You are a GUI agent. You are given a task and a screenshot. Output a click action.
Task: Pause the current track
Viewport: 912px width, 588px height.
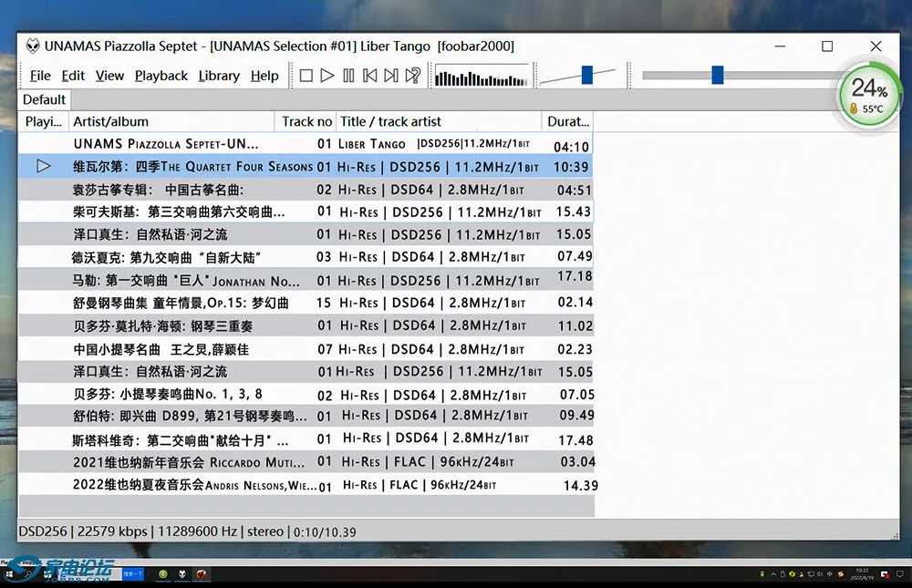click(348, 76)
